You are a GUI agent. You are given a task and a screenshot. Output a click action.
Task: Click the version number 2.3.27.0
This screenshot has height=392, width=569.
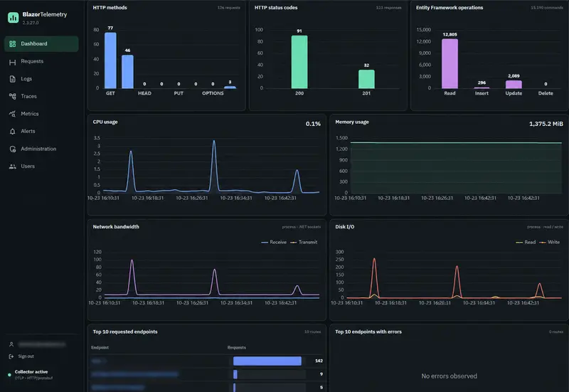31,23
